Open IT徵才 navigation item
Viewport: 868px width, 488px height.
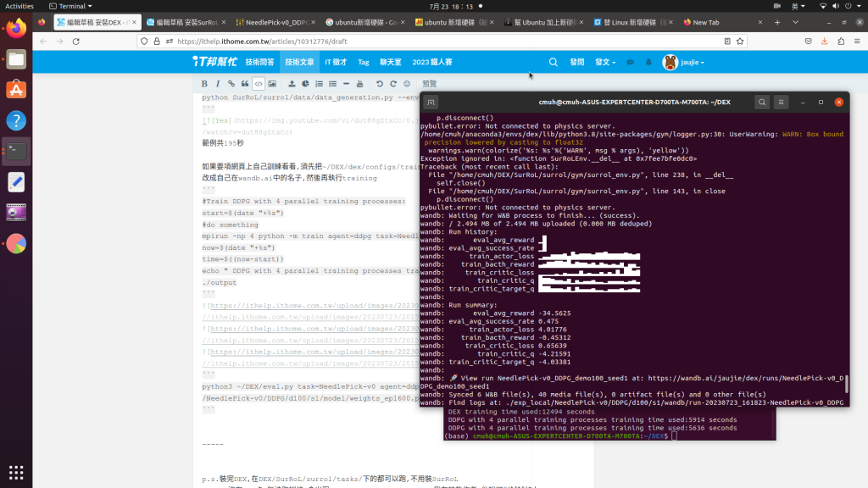[x=336, y=62]
